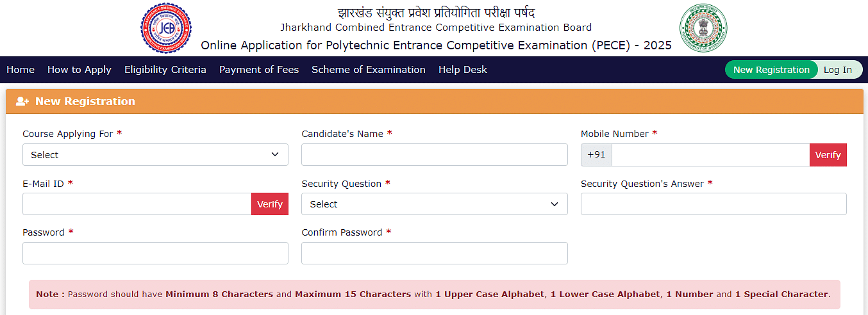Go to the Home menu item
Image resolution: width=868 pixels, height=315 pixels.
(x=21, y=70)
